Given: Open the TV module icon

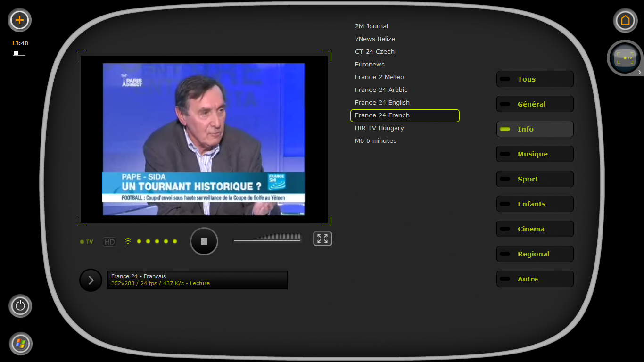Looking at the screenshot, I should (x=625, y=58).
